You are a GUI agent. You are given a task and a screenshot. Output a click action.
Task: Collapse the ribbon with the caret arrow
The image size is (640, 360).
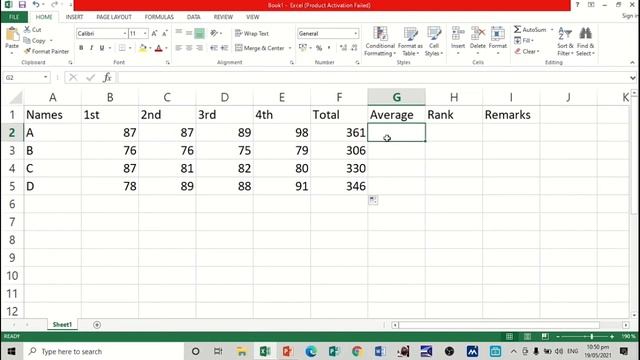tap(632, 62)
